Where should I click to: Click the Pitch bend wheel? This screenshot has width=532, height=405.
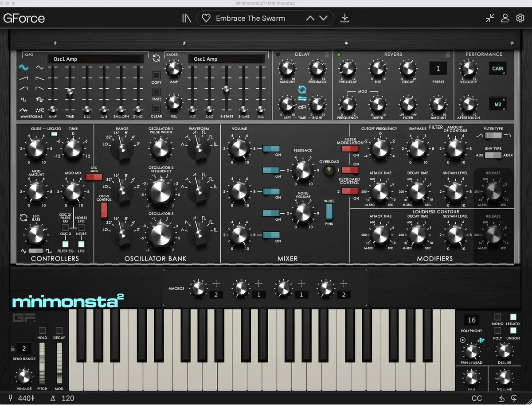(42, 363)
